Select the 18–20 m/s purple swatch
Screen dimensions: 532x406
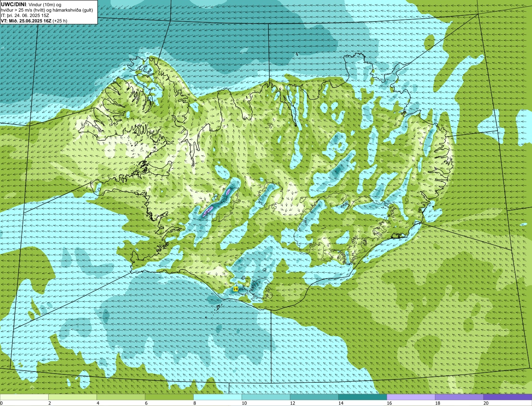coord(459,397)
